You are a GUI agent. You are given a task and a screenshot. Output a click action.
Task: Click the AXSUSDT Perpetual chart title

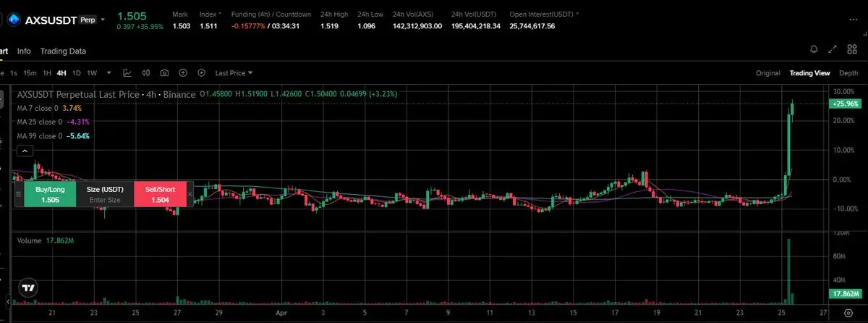[x=106, y=94]
